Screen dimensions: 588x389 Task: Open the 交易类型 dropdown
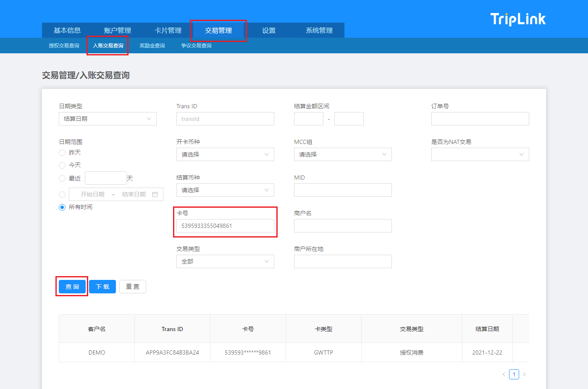[x=225, y=261]
